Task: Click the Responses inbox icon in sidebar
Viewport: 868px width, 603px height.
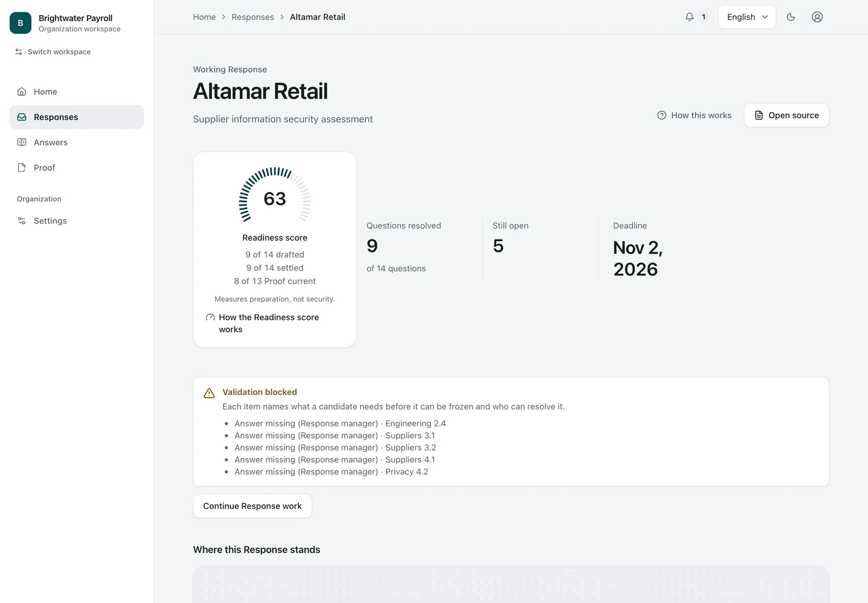Action: pos(22,117)
